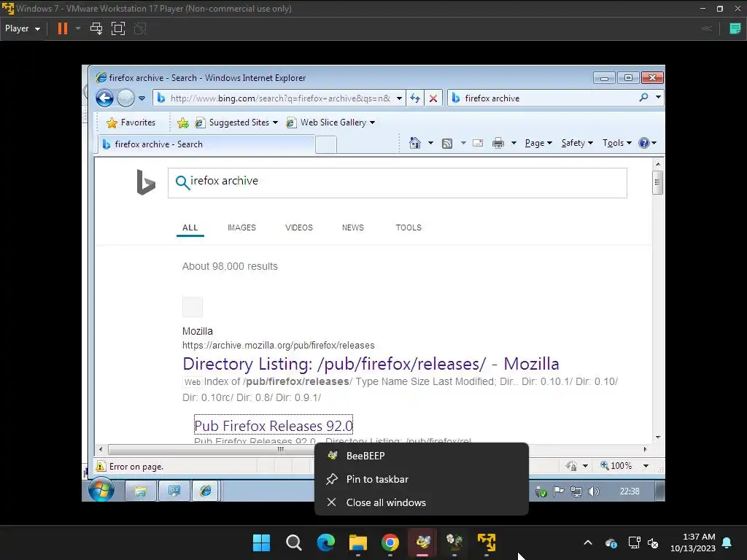Click the archive.mozilla.org URL text
This screenshot has width=747, height=560.
coord(278,345)
